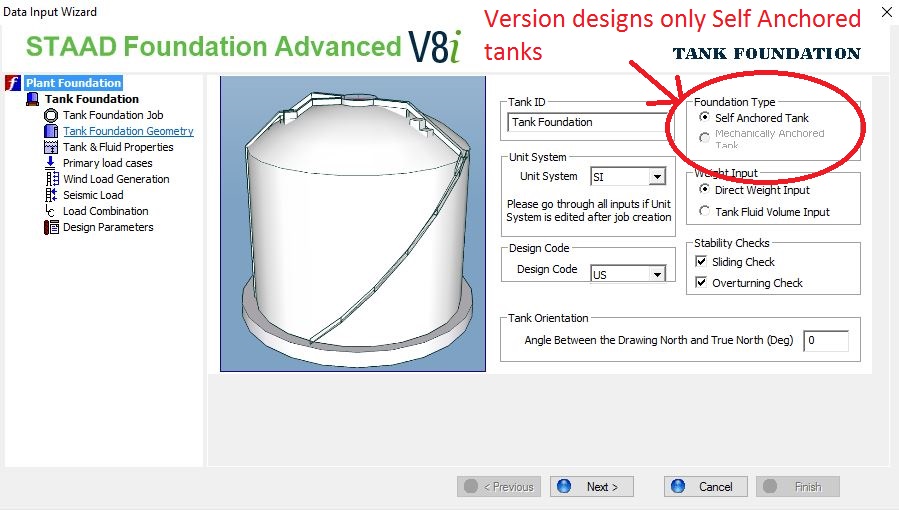Image resolution: width=899 pixels, height=510 pixels.
Task: Click the Wind Load Generation icon
Action: [x=51, y=179]
